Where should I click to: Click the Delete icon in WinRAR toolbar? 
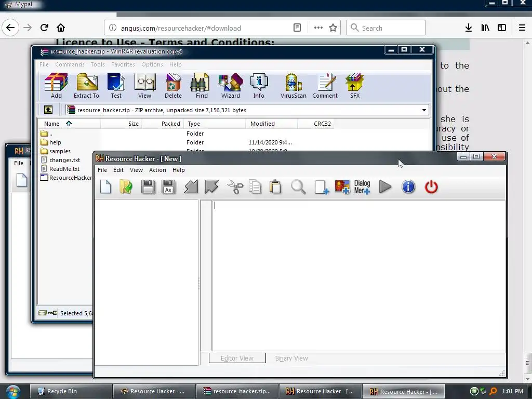(173, 86)
